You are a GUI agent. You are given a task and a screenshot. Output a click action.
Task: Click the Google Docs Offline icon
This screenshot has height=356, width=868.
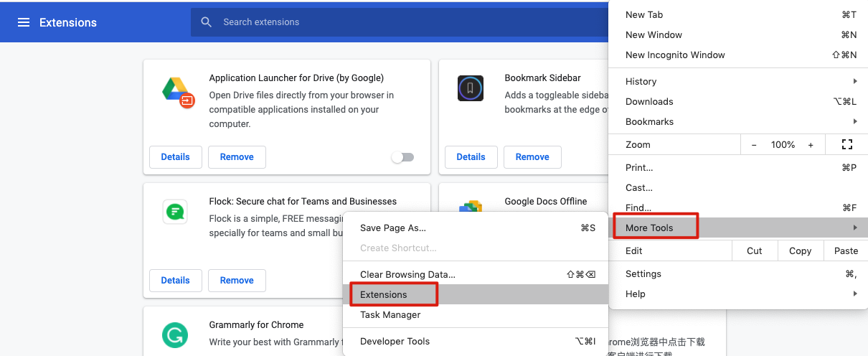point(470,206)
